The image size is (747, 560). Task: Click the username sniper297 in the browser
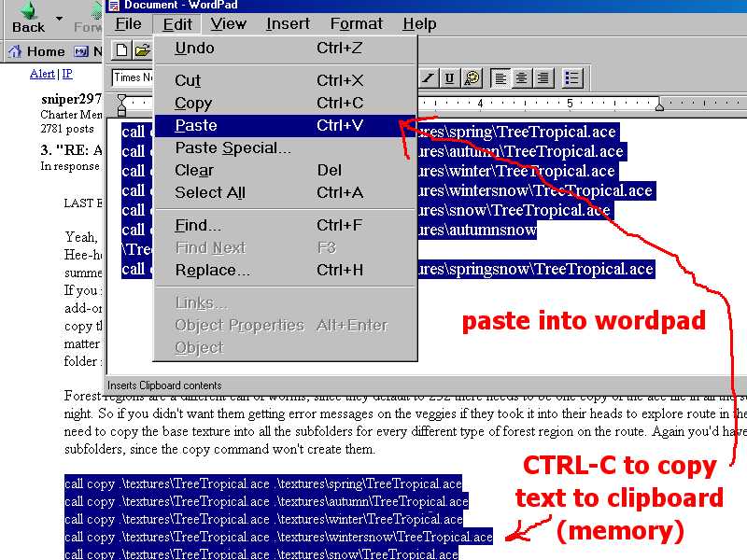[72, 99]
